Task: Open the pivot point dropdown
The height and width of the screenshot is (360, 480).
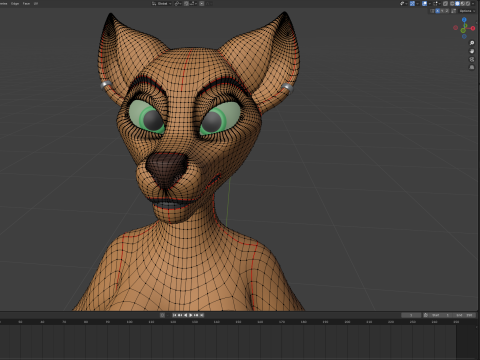Action: point(178,3)
